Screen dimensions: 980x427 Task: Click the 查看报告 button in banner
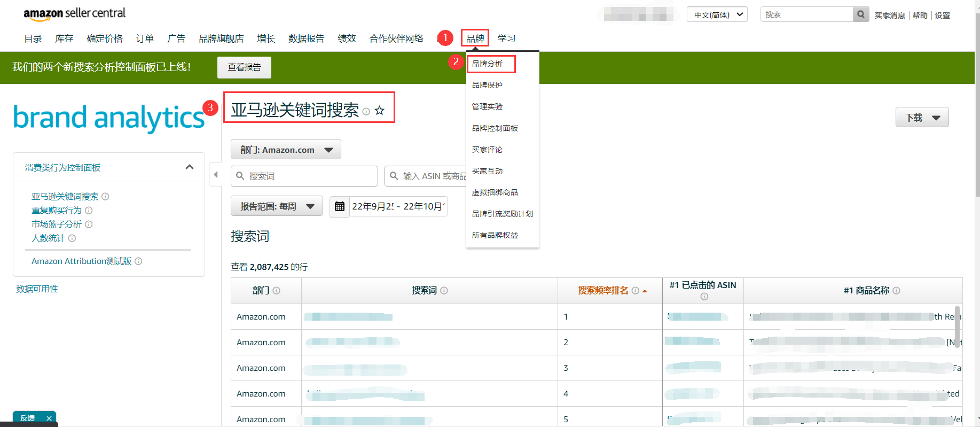pyautogui.click(x=244, y=67)
